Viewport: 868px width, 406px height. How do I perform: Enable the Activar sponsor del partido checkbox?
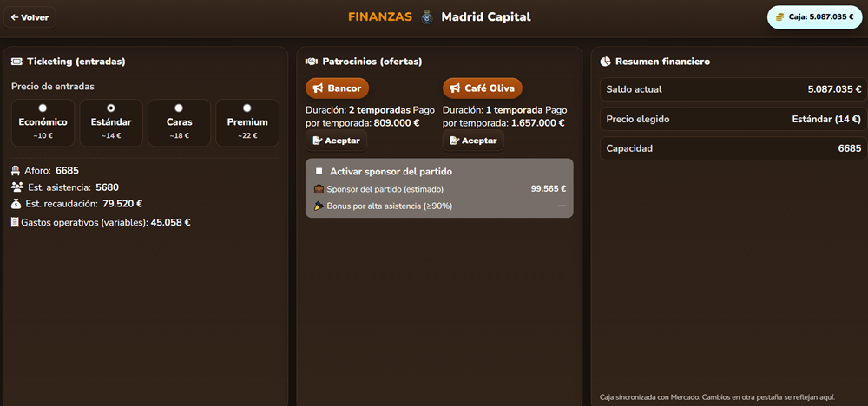[319, 172]
